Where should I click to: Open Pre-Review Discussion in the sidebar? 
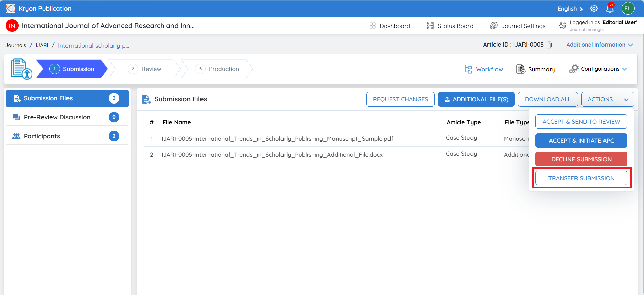coord(67,117)
